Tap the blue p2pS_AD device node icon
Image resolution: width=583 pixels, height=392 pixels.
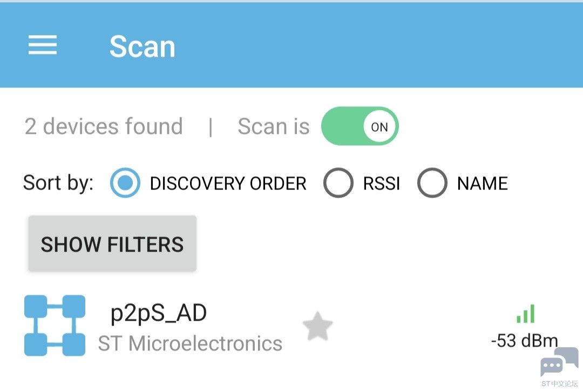coord(55,326)
